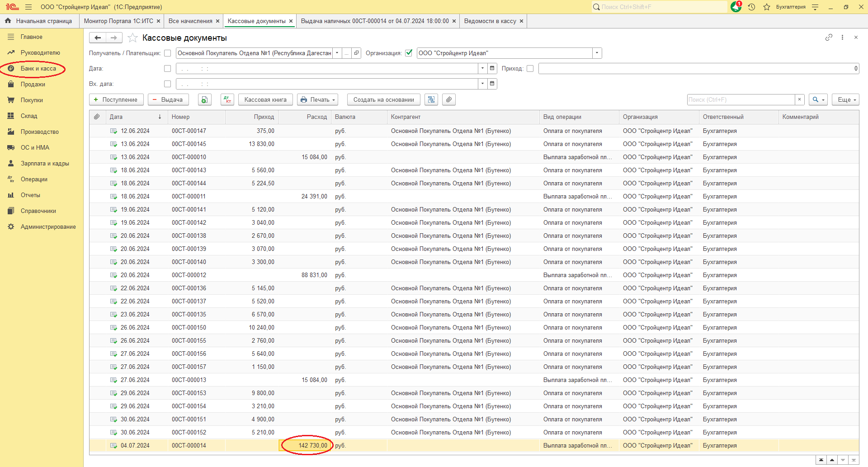Click the Поступление button
The image size is (868, 467).
click(x=116, y=100)
